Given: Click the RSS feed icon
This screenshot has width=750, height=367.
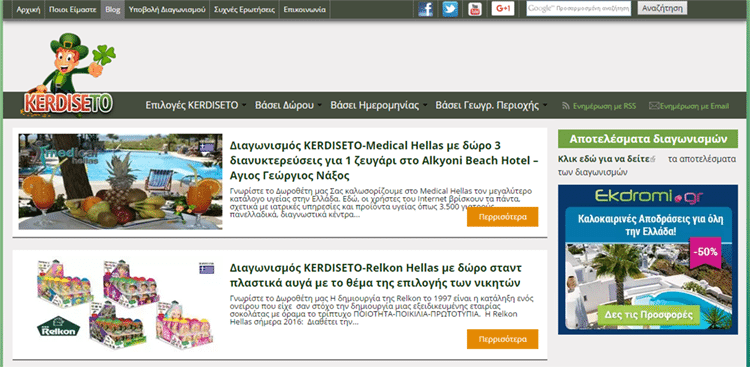Looking at the screenshot, I should point(566,106).
